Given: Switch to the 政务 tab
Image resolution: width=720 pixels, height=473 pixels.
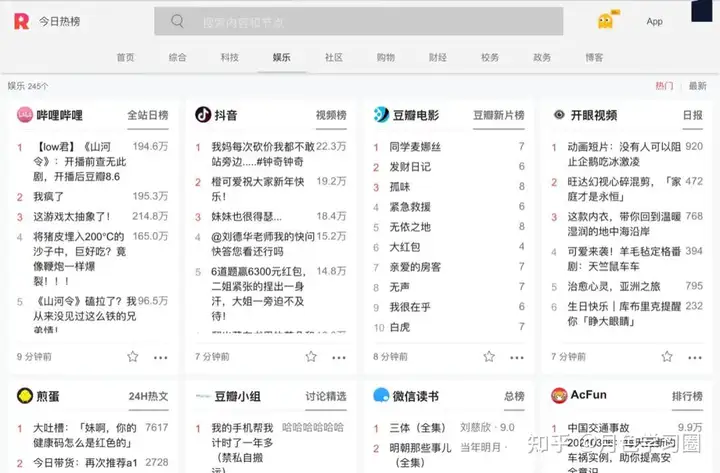Looking at the screenshot, I should click(x=542, y=57).
